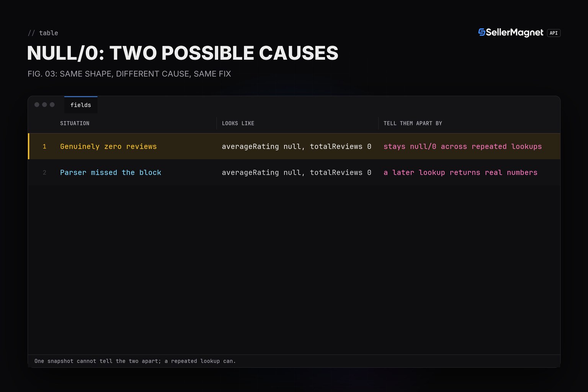Click row number 1
This screenshot has height=392, width=588.
click(44, 147)
